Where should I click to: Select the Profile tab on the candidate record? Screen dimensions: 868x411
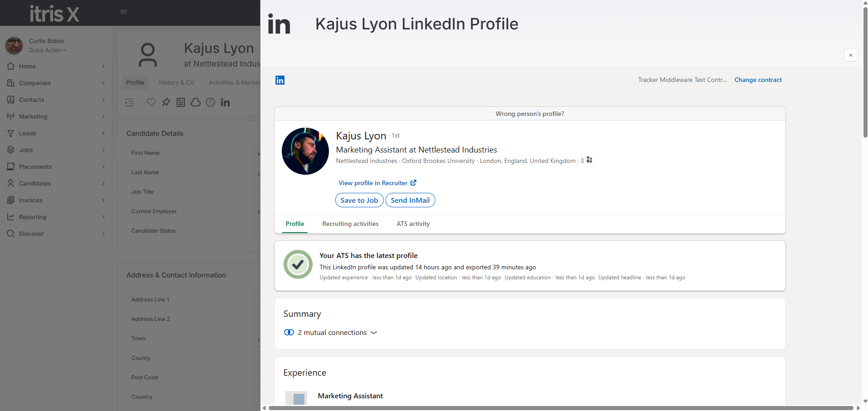point(135,82)
